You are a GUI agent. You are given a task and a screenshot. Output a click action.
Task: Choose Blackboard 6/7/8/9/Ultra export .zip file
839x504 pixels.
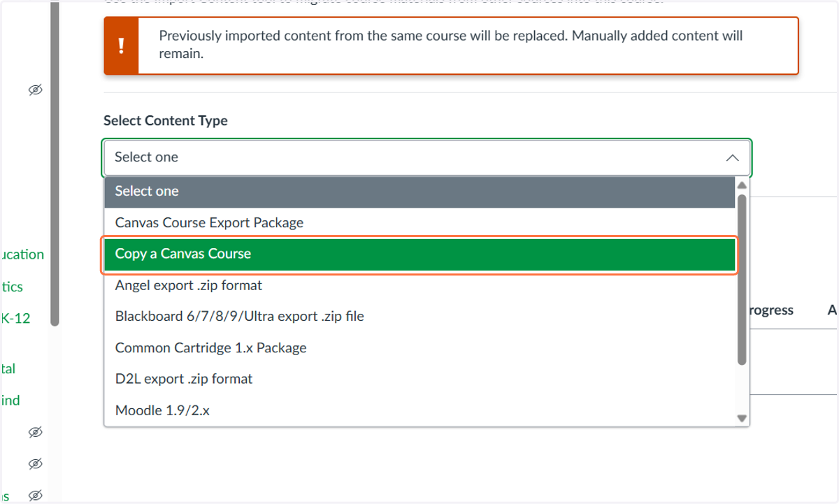[419, 317]
